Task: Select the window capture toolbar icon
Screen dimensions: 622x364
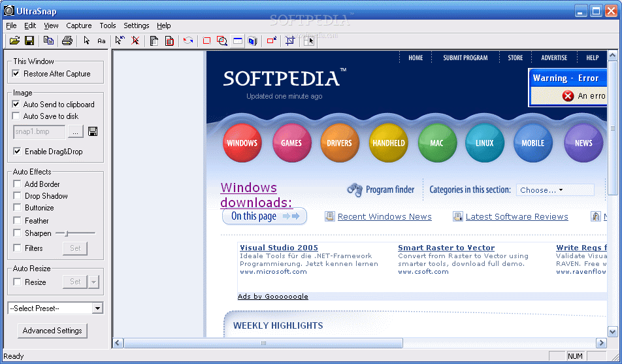Action: point(238,41)
